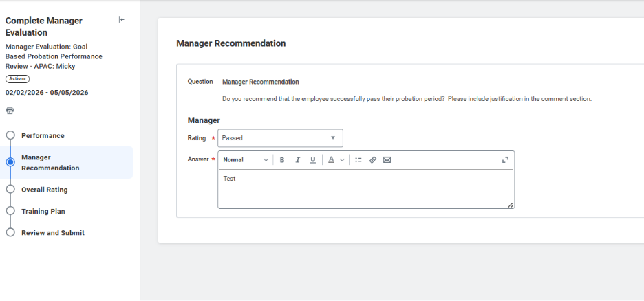Select the Overall Rating step radio button

coord(10,189)
